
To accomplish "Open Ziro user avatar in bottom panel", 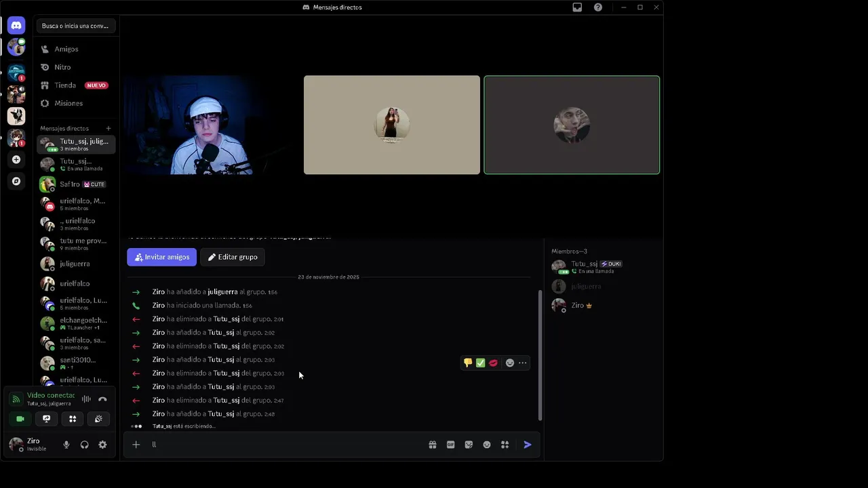I will pyautogui.click(x=16, y=445).
